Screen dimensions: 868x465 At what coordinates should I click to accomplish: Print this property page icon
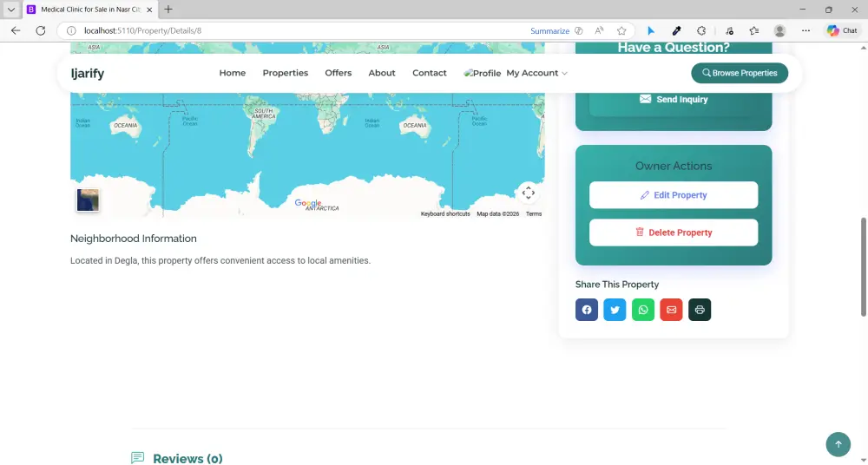click(700, 310)
